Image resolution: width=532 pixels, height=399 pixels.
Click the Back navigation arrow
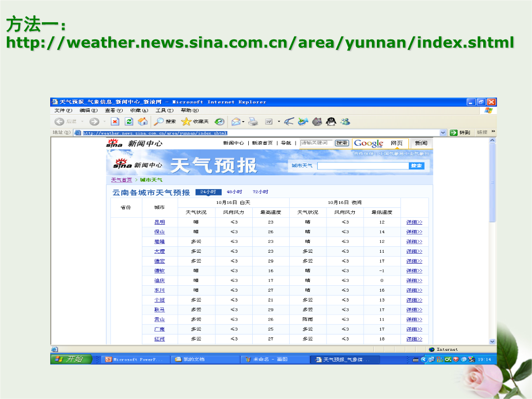tap(60, 122)
